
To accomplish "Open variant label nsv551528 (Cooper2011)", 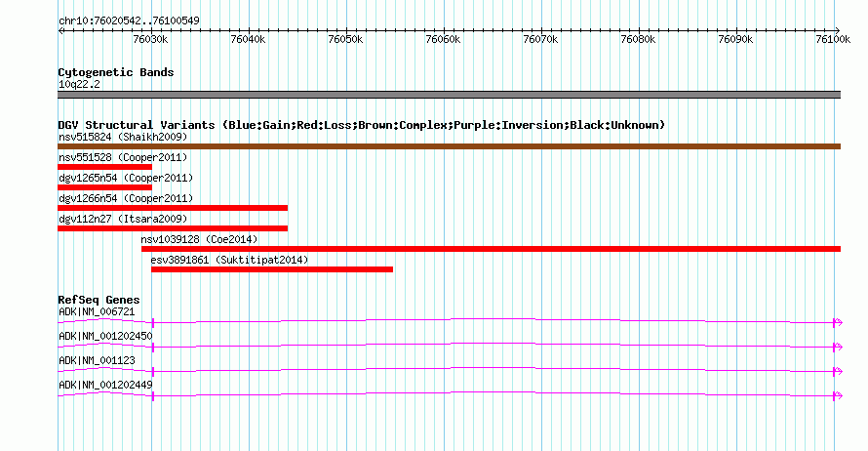I will (x=123, y=157).
